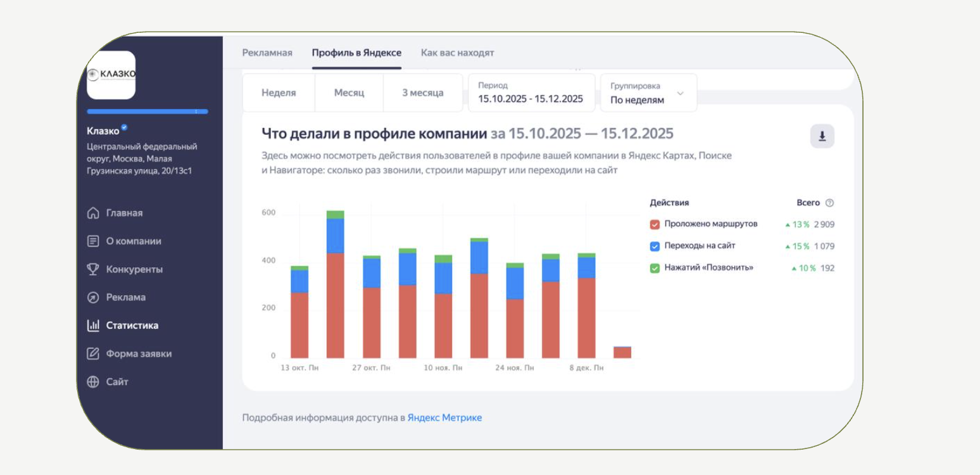
Task: Choose the Неделя period button
Action: tap(279, 92)
